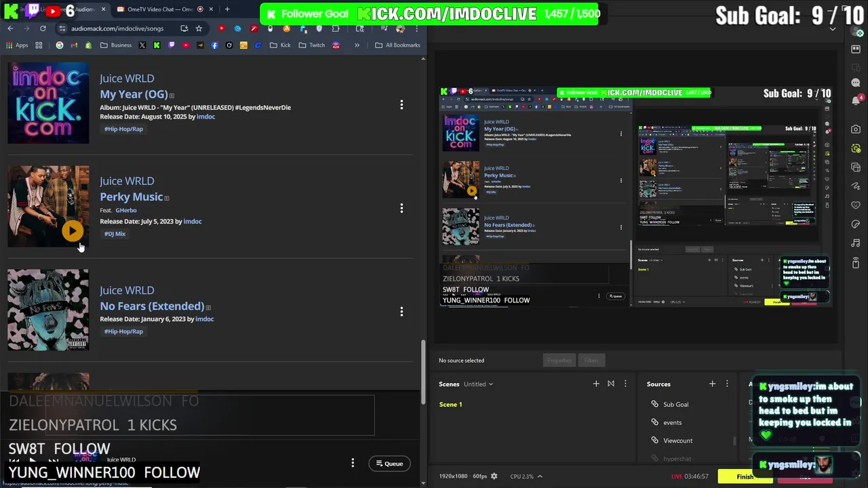Open the YouTube bookmark icon
868x488 pixels.
(185, 45)
